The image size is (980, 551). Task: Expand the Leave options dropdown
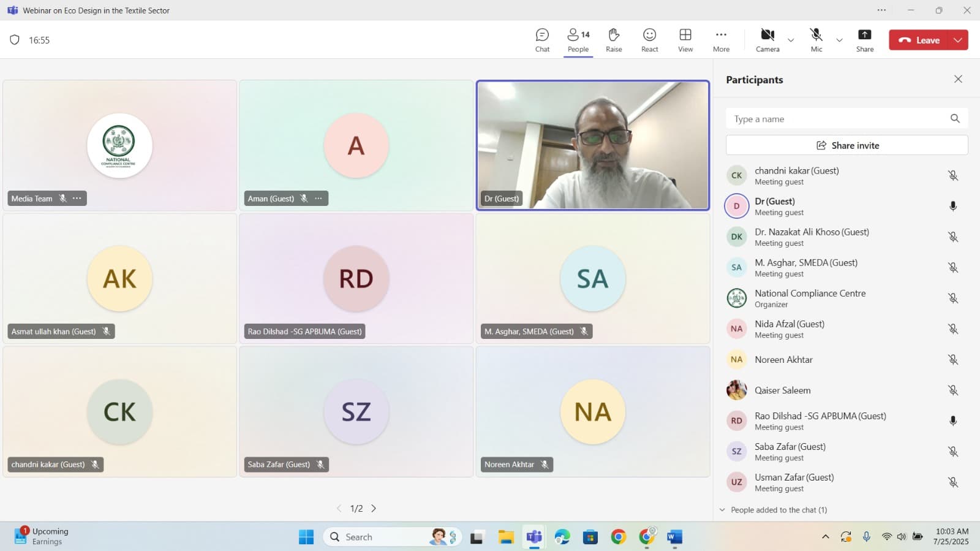click(x=958, y=40)
